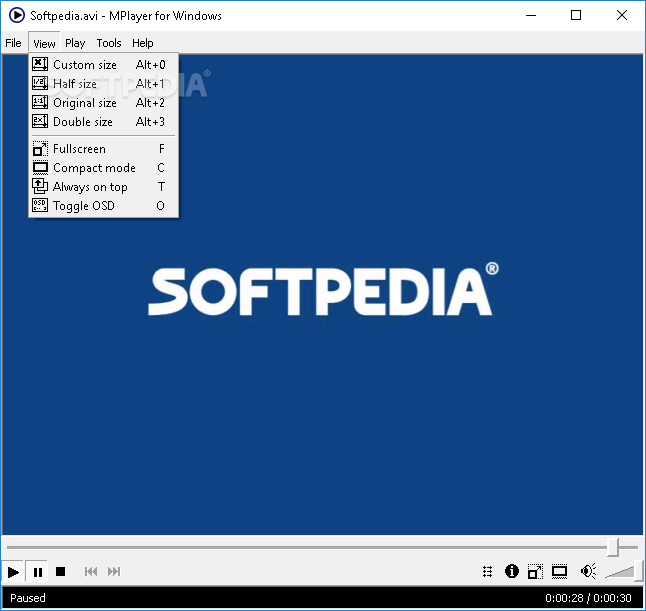
Task: Open the playlist icon in bottom toolbar
Action: point(488,572)
